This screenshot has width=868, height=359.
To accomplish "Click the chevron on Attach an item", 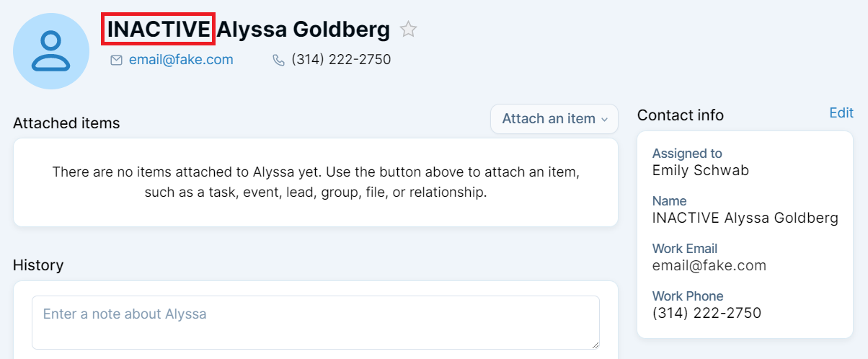I will (605, 120).
